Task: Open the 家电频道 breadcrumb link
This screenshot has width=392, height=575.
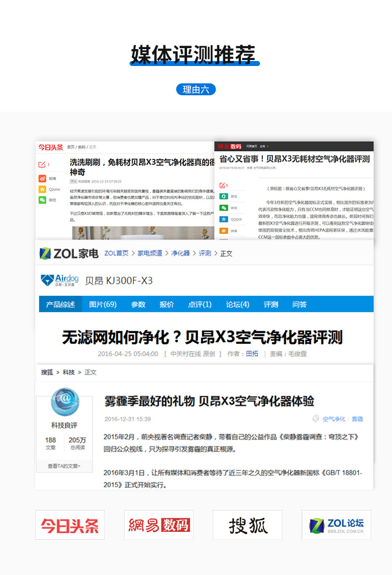Action: pos(150,253)
